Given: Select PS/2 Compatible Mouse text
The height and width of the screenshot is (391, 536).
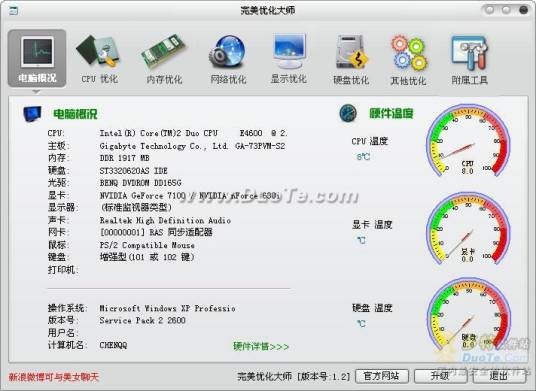Looking at the screenshot, I should (147, 245).
